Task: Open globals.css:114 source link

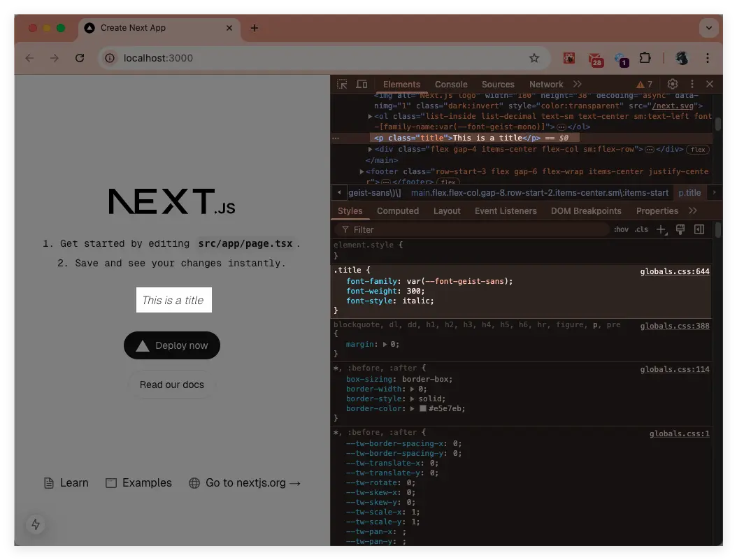Action: [675, 369]
